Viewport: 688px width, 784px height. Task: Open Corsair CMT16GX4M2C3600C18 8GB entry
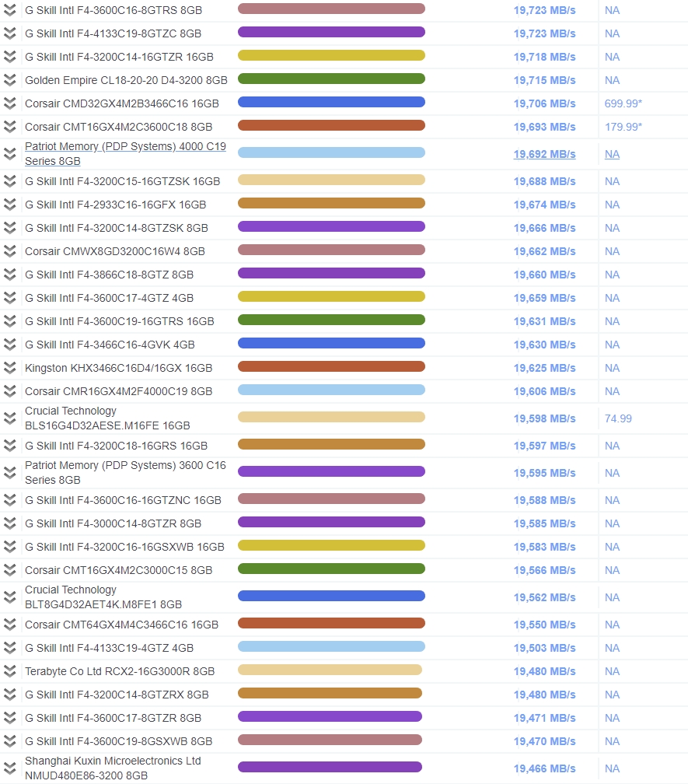tap(119, 127)
